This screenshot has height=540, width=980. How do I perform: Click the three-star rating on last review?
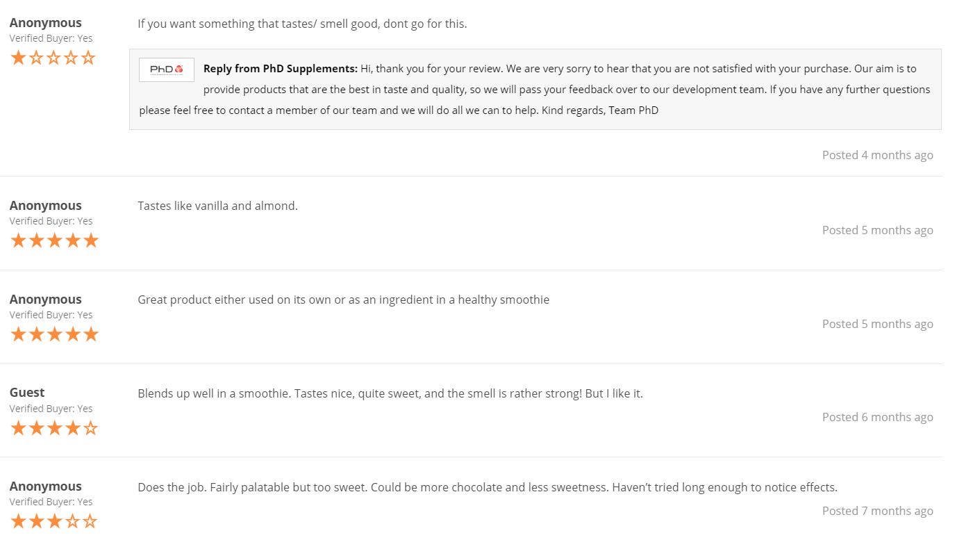[54, 521]
